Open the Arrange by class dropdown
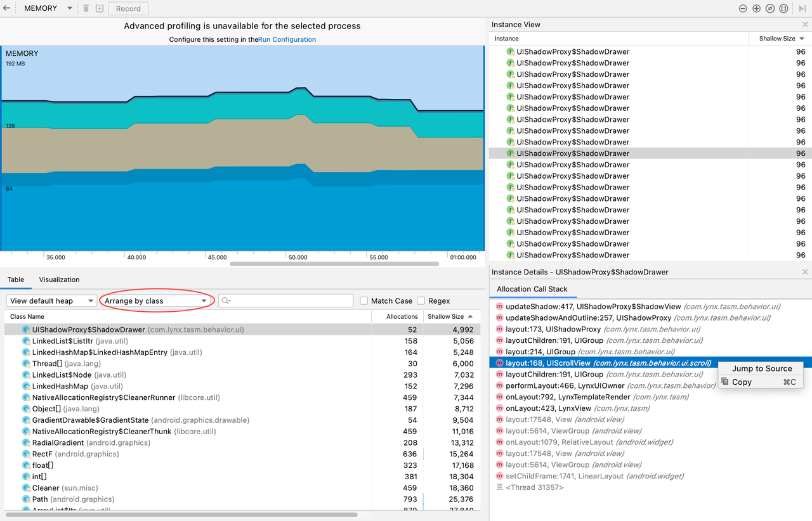This screenshot has width=812, height=521. click(x=156, y=301)
